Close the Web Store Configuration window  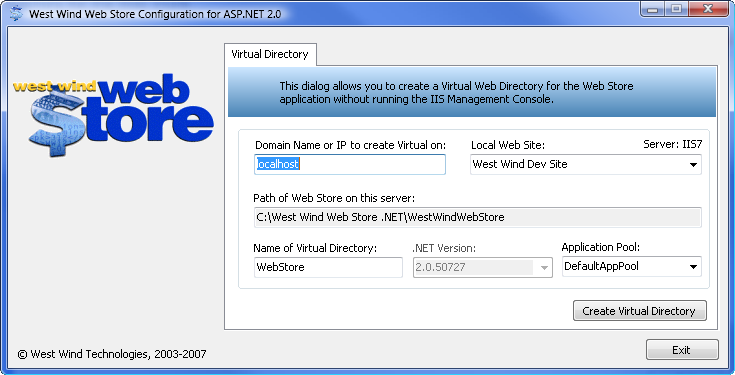(x=708, y=9)
